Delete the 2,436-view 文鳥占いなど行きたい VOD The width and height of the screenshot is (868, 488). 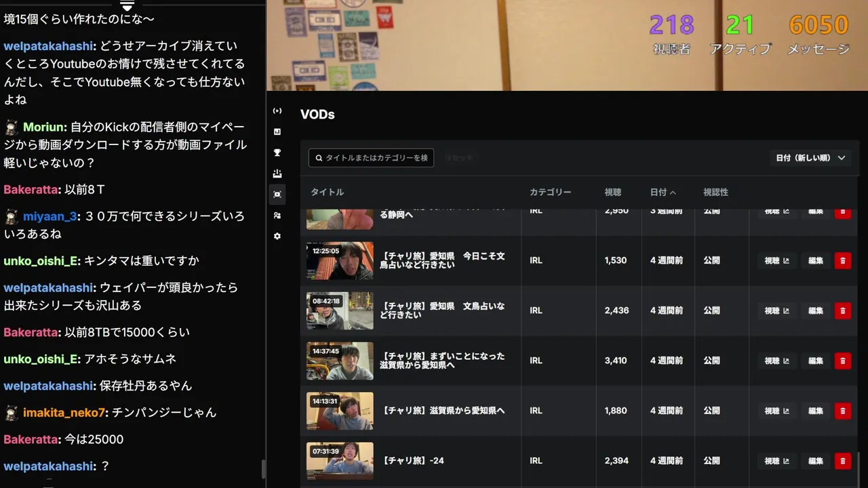843,310
